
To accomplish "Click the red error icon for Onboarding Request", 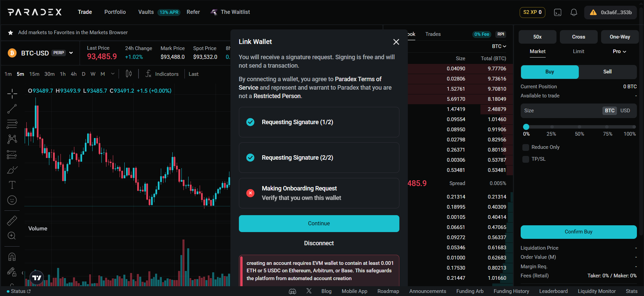I will pos(250,193).
